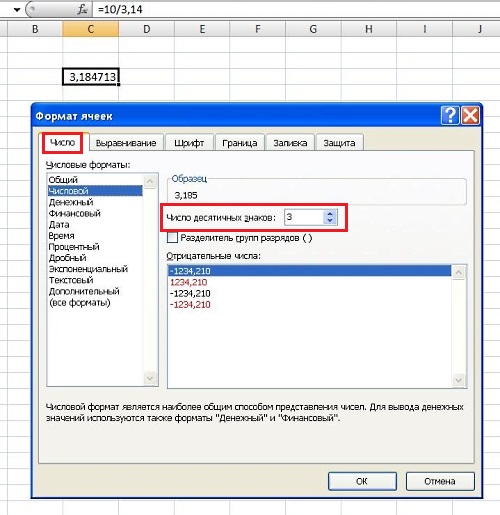Click the fx insert function icon
This screenshot has height=515, width=500.
tap(82, 10)
